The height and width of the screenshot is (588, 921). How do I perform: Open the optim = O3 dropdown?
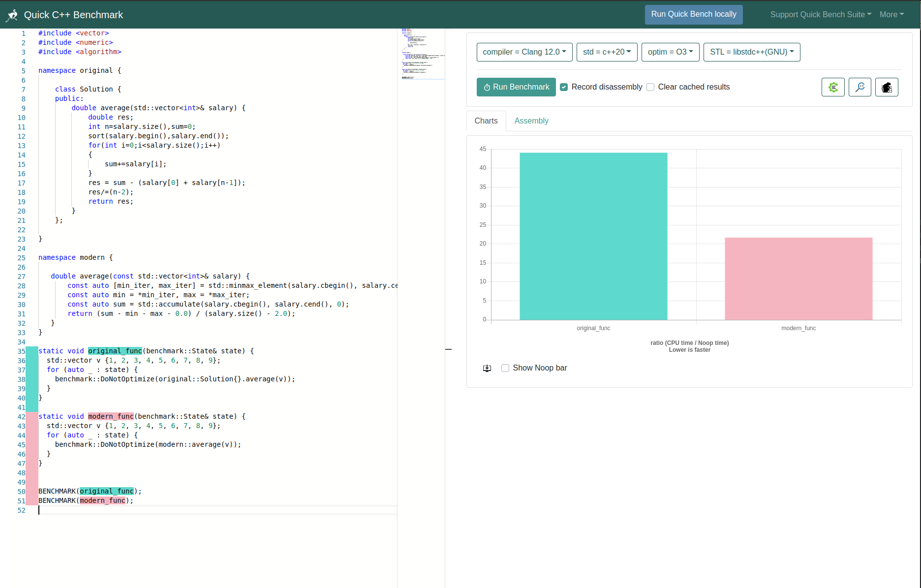click(671, 52)
